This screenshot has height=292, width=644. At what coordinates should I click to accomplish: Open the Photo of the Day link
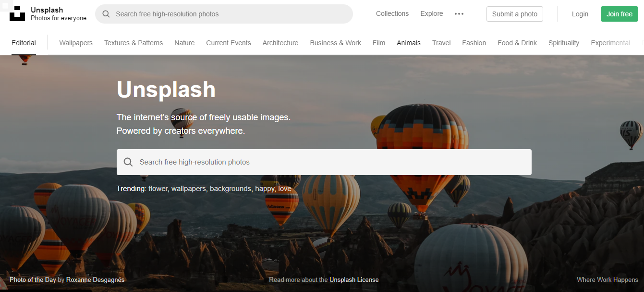pos(33,279)
